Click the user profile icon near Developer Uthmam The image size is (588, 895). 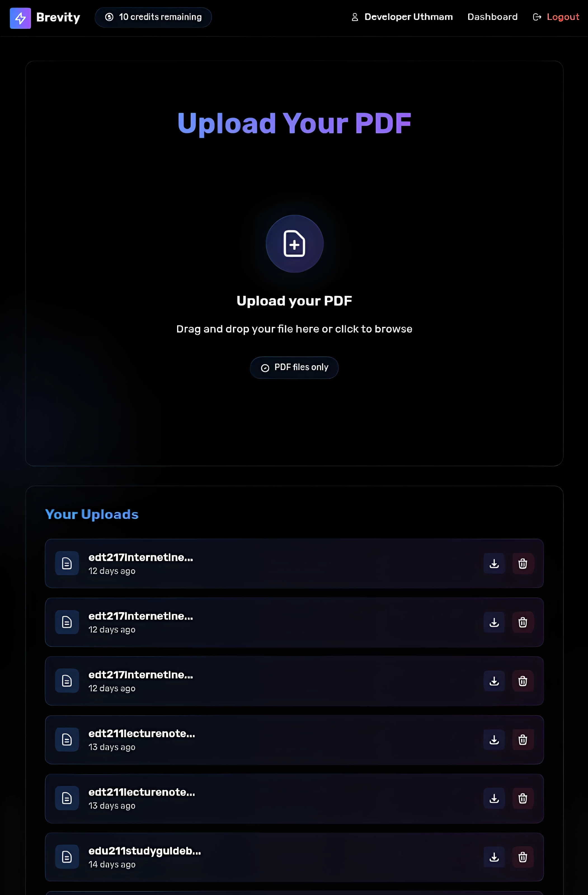pyautogui.click(x=354, y=17)
